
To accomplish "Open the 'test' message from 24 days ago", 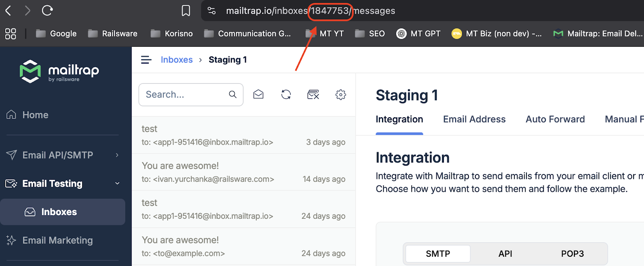I will (x=244, y=210).
